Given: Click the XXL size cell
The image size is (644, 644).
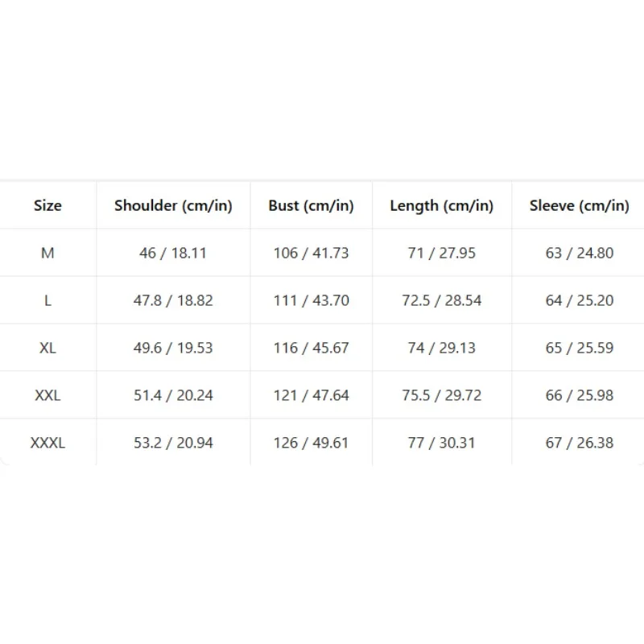Looking at the screenshot, I should [x=47, y=395].
